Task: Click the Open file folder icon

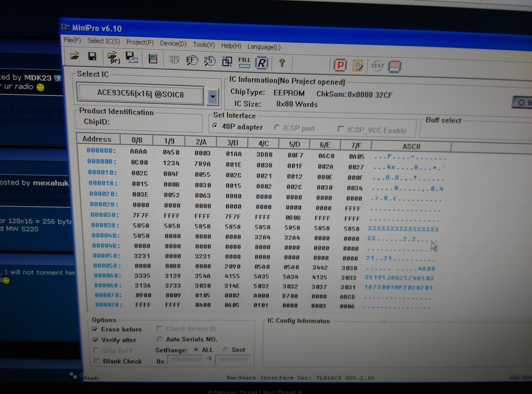Action: (75, 56)
